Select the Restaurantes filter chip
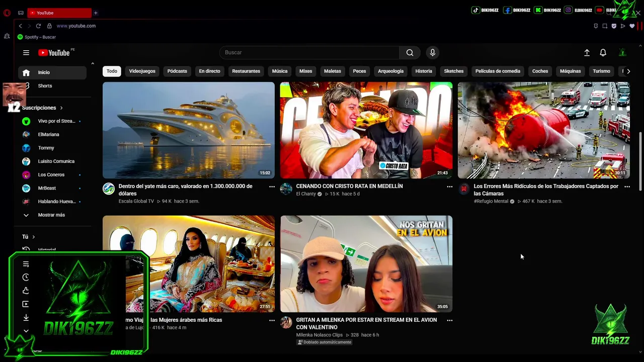Screen dimensions: 644x362 point(246,71)
